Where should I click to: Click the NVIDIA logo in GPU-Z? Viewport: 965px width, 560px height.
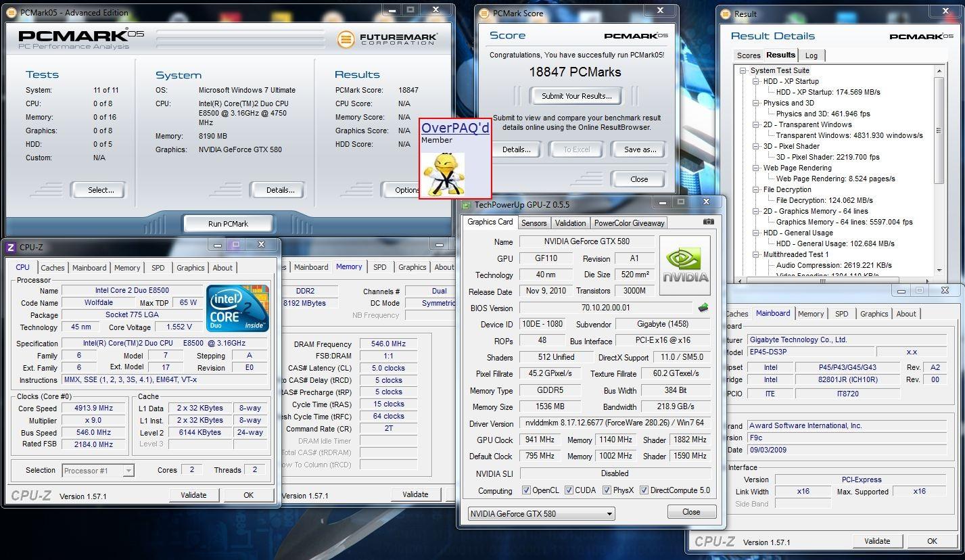685,265
